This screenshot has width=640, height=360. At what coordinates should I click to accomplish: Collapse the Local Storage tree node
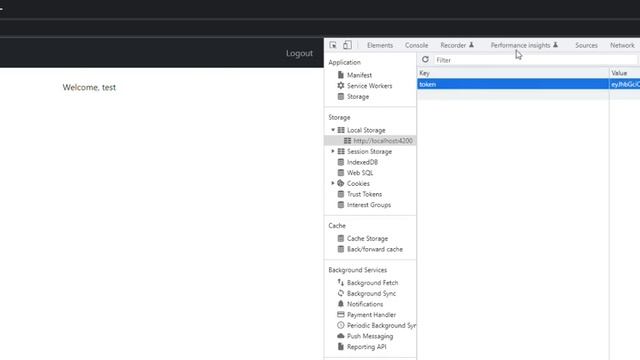pyautogui.click(x=333, y=130)
